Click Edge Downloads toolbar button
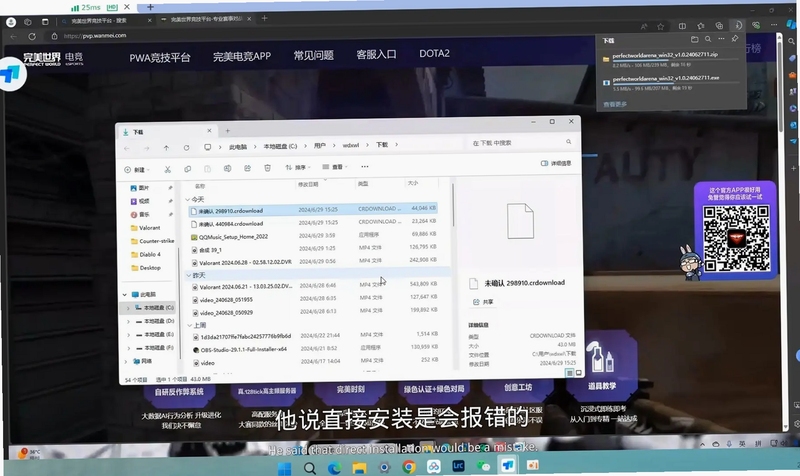The width and height of the screenshot is (800, 476). coord(738,25)
